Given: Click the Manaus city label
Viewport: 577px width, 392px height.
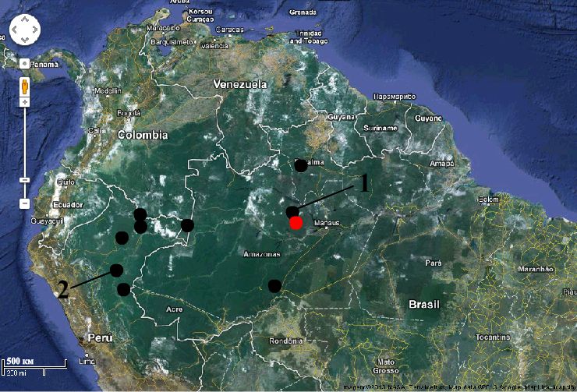Looking at the screenshot, I should coord(327,223).
